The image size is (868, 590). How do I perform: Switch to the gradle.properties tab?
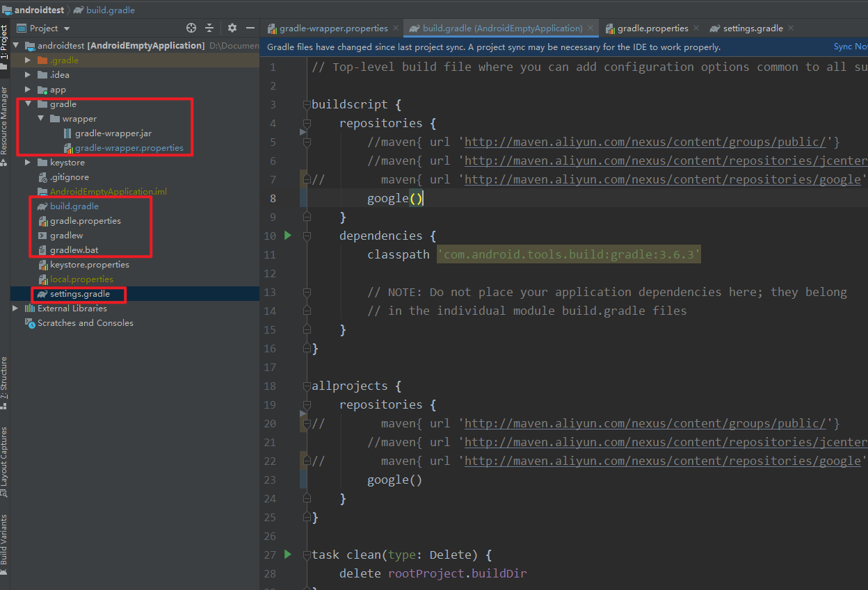[652, 28]
